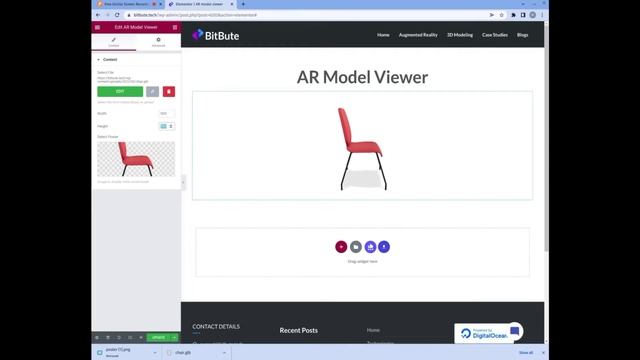This screenshot has height=360, width=640.
Task: Open the chair.glb download item
Action: click(183, 353)
